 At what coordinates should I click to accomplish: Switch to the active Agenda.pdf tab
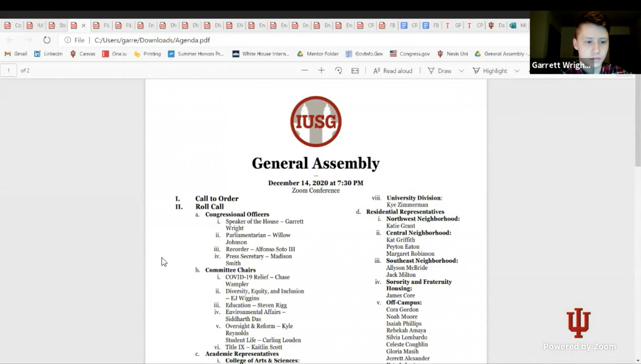(74, 25)
